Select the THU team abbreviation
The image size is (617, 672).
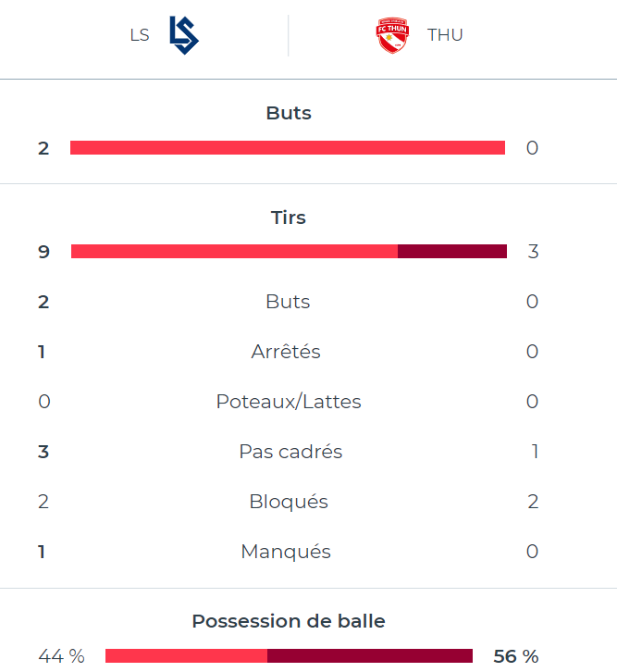pyautogui.click(x=445, y=35)
